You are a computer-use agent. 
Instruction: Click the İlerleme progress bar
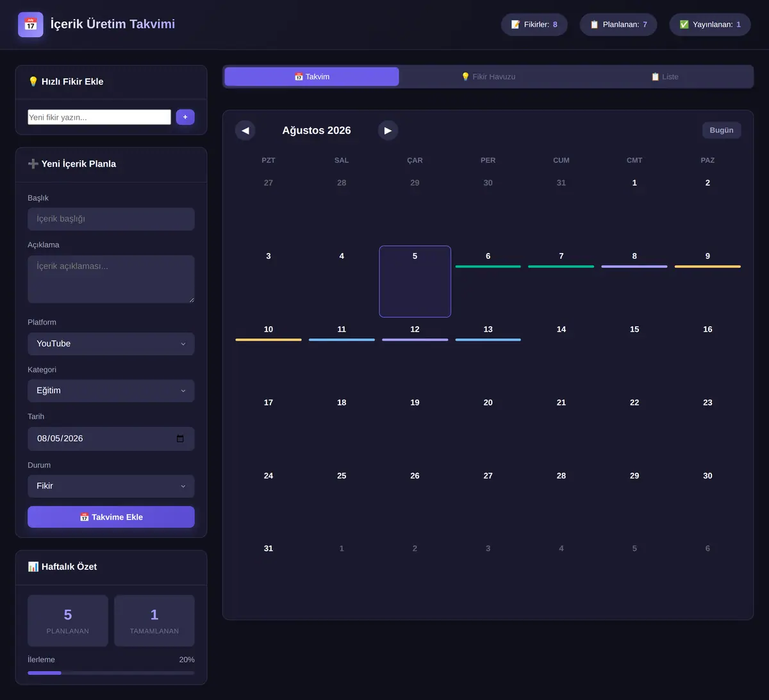[111, 673]
